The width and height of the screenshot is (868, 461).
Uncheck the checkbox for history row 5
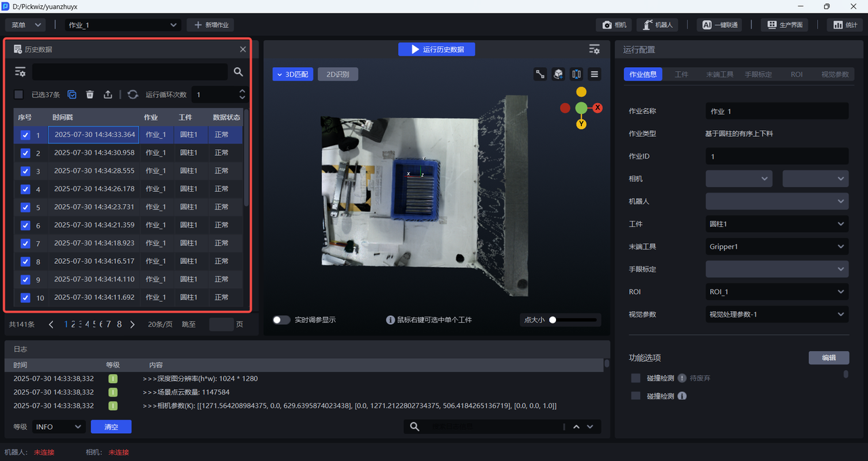(x=26, y=207)
